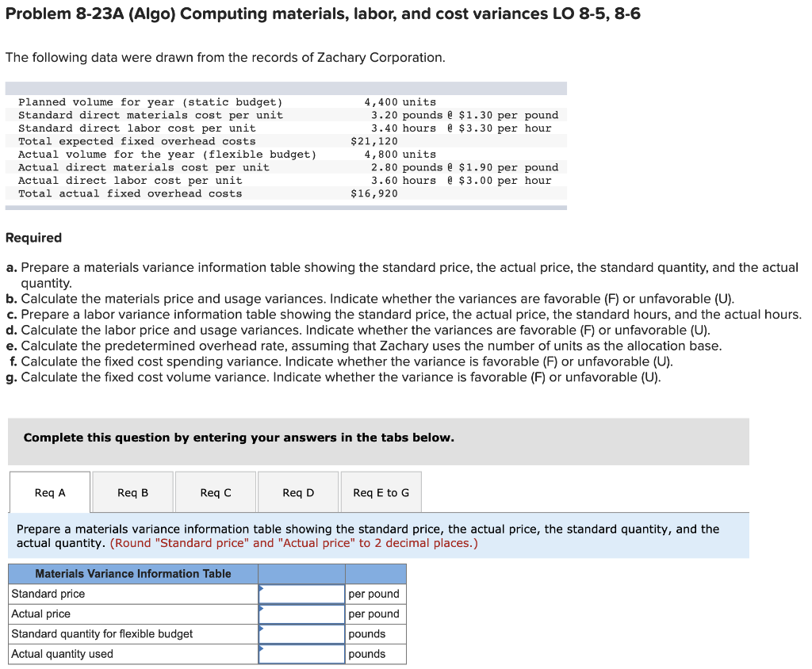Click the Standard quantity for flexible budget field

point(304,634)
